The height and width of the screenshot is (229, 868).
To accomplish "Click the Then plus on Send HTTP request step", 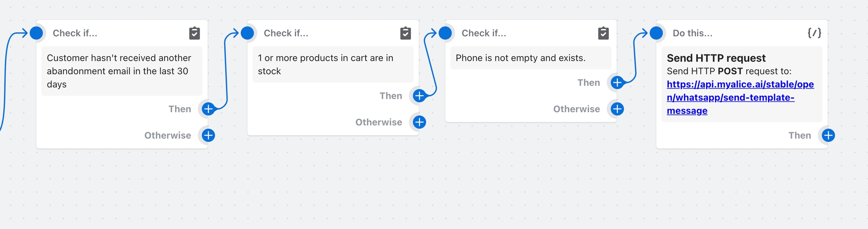I will coord(828,135).
